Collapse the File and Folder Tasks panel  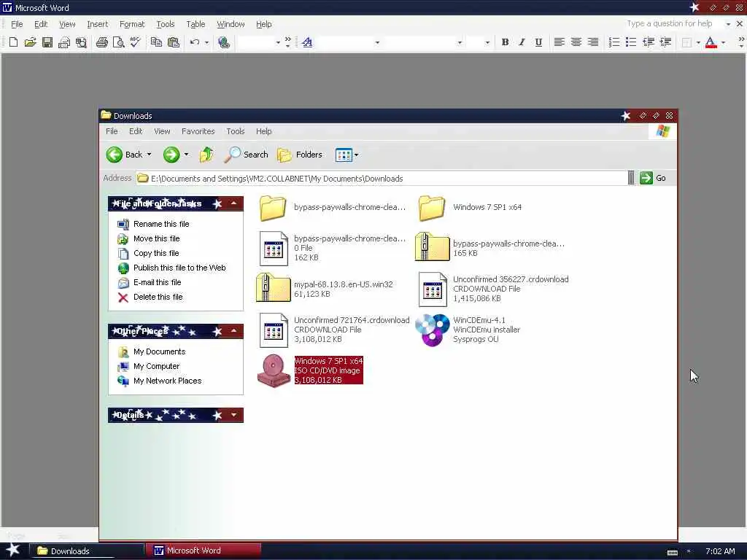234,203
